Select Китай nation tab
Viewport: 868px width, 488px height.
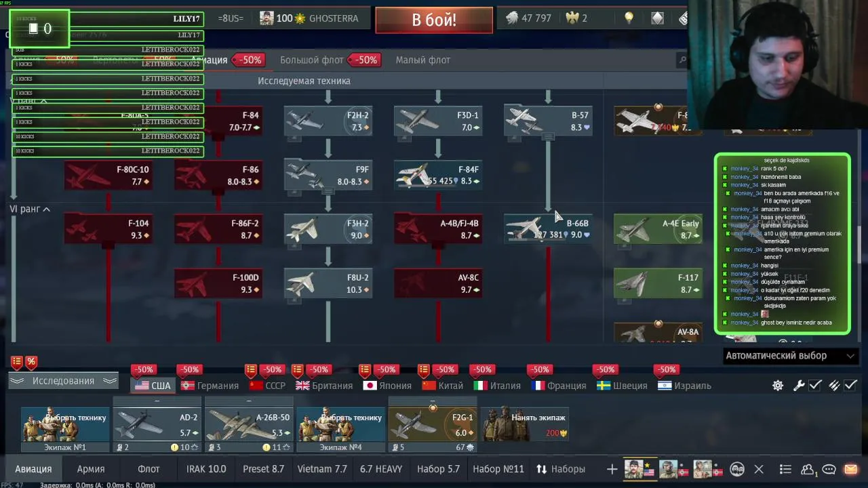[442, 385]
